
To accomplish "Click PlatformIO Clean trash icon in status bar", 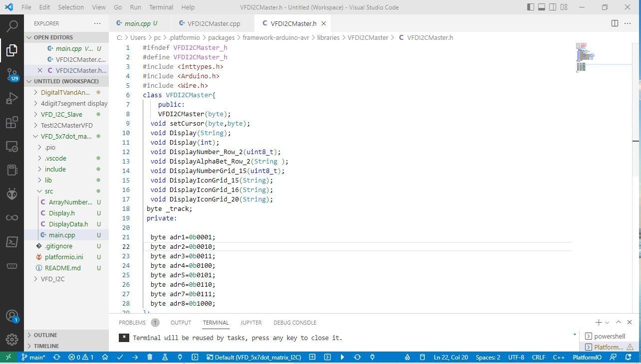I will (150, 357).
